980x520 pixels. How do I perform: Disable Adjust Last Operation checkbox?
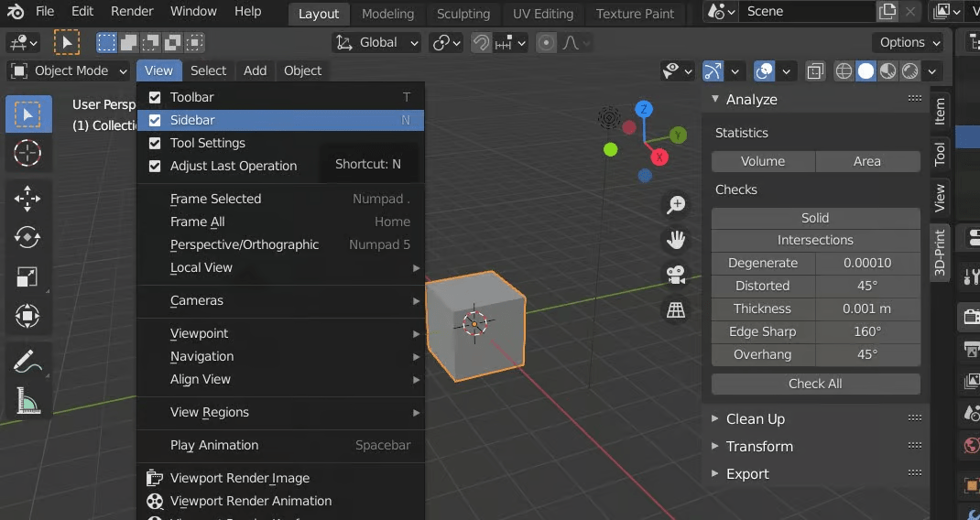(155, 166)
